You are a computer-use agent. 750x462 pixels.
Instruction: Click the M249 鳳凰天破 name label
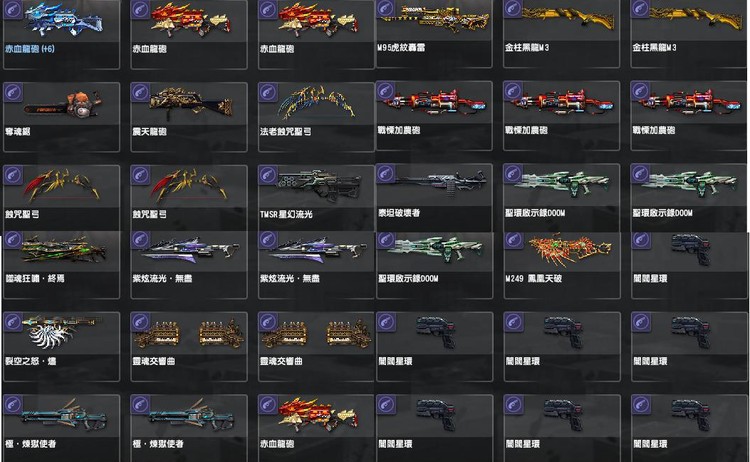(x=533, y=278)
